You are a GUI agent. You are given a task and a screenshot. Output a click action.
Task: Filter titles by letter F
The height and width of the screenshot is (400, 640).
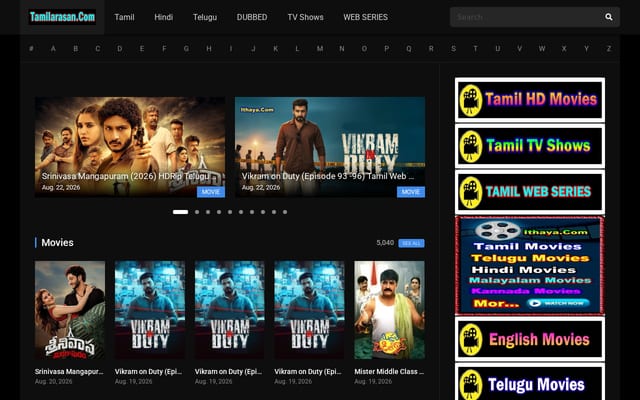(x=164, y=49)
